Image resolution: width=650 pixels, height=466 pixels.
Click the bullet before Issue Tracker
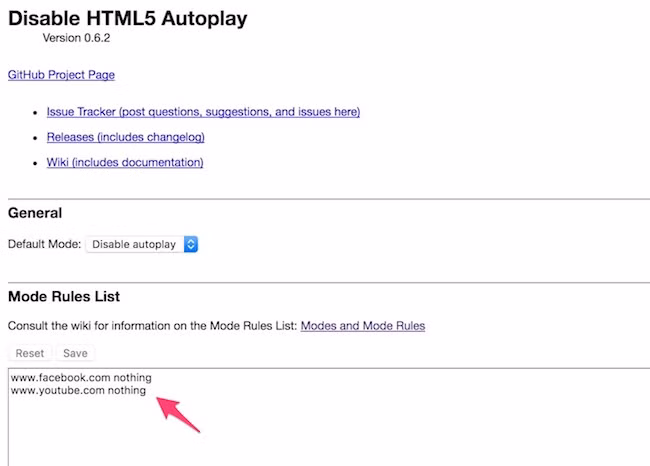point(36,112)
